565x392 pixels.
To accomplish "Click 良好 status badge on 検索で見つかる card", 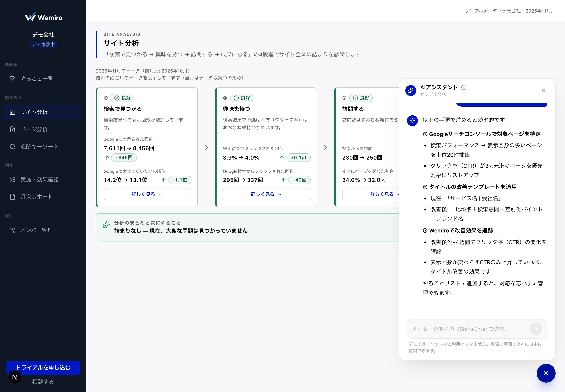I will point(122,98).
